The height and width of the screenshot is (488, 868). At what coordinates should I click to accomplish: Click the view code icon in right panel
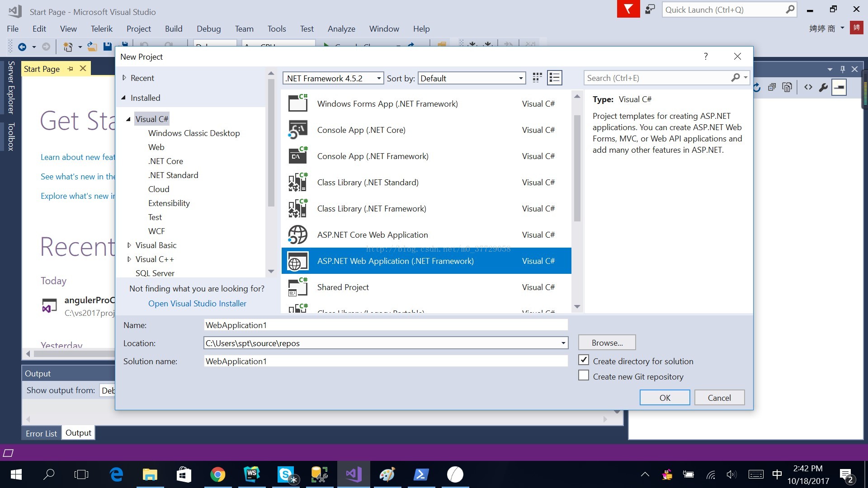pyautogui.click(x=808, y=87)
